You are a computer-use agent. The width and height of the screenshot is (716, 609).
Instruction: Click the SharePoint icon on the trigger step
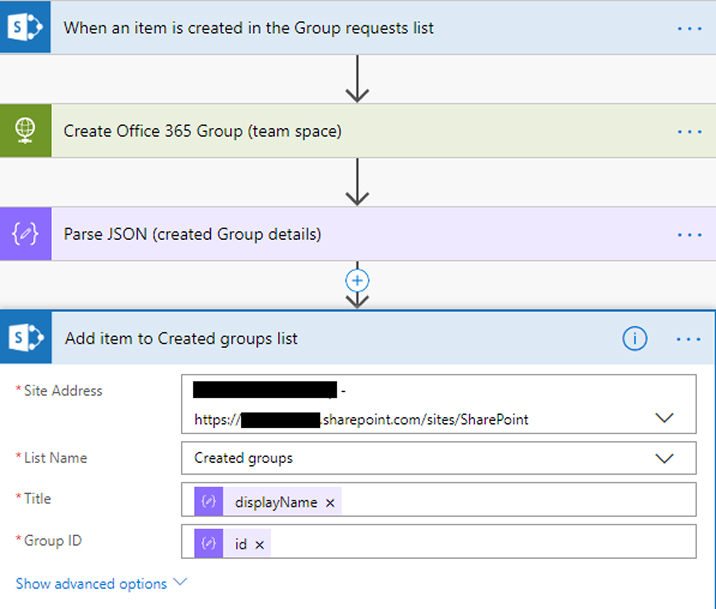coord(25,27)
